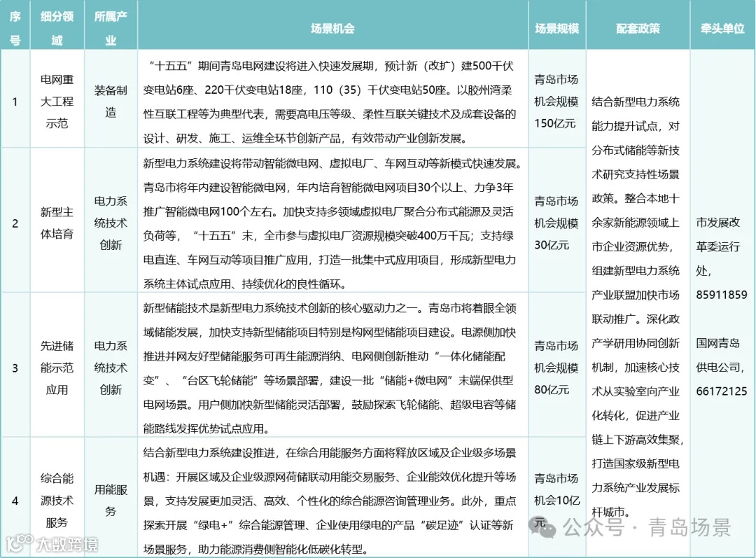Viewport: 756px width, 558px height.
Task: Click the phone number 85911859
Action: [x=721, y=295]
